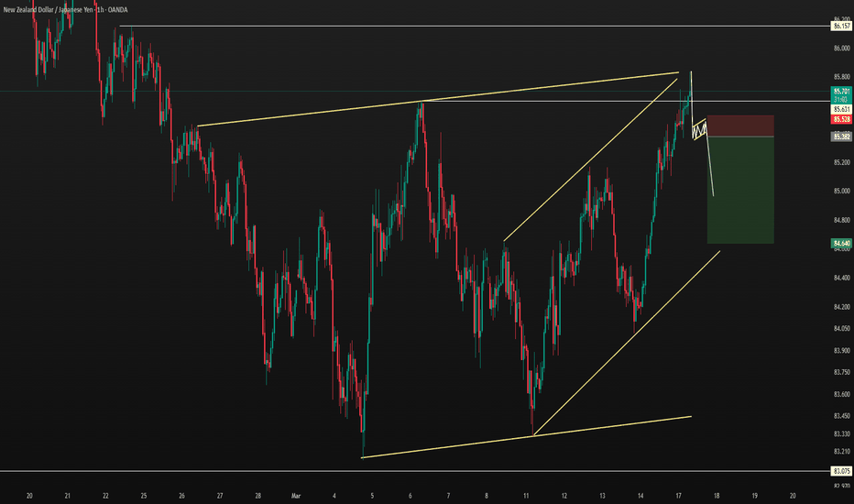Viewport: 854px width, 504px height.
Task: Click the 14 date label on time axis
Action: pyautogui.click(x=640, y=496)
